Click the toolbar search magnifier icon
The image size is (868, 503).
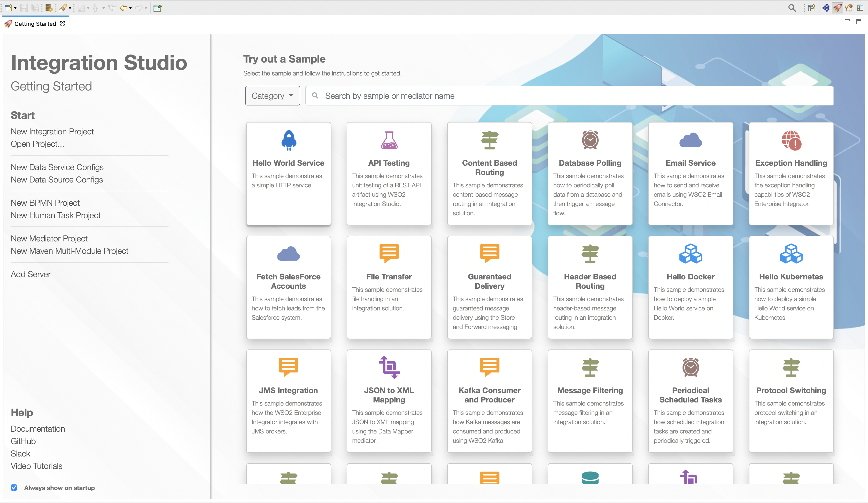point(792,7)
